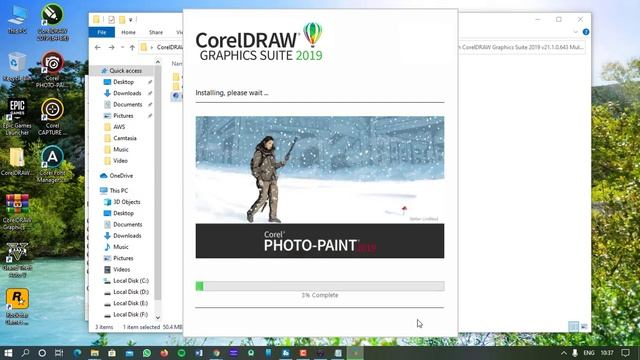Open Firefox from the taskbar

(164, 353)
